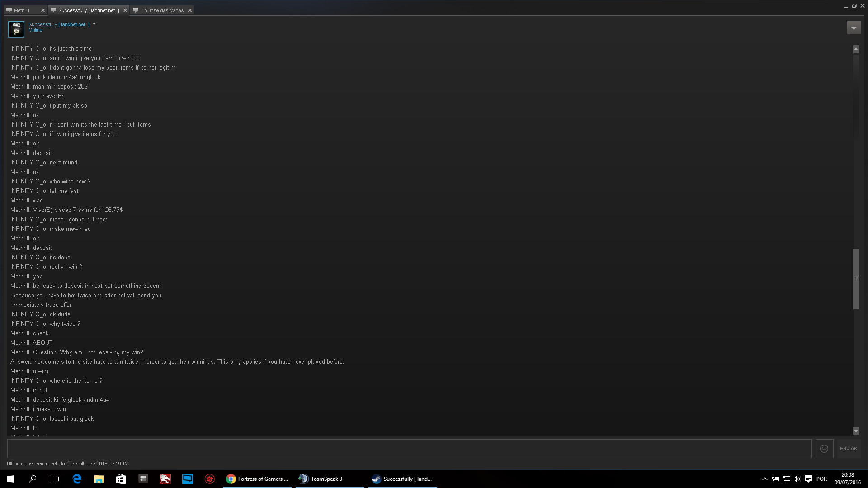Show hidden system tray icons
The width and height of the screenshot is (868, 488).
pos(764,479)
